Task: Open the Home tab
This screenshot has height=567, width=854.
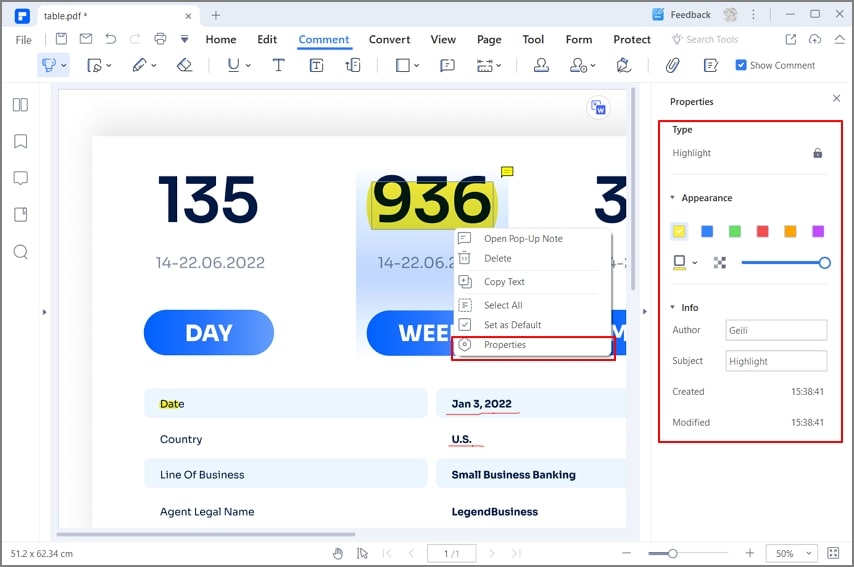Action: 221,39
